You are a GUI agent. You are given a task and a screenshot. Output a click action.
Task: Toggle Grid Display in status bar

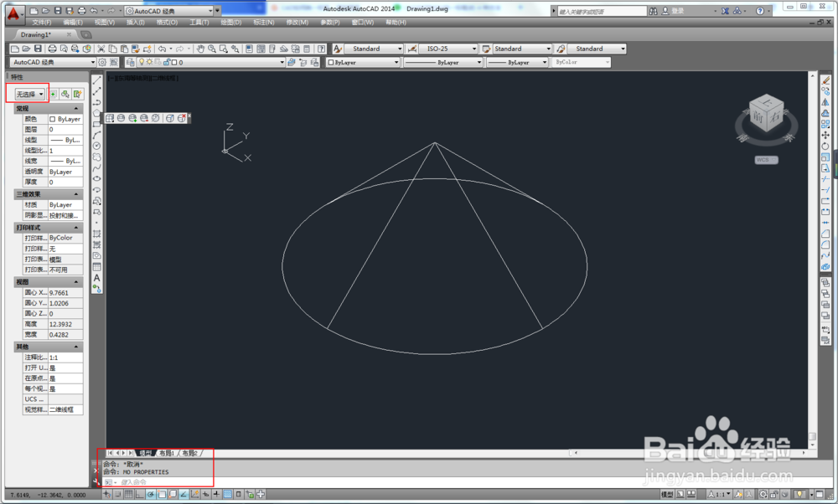[129, 495]
